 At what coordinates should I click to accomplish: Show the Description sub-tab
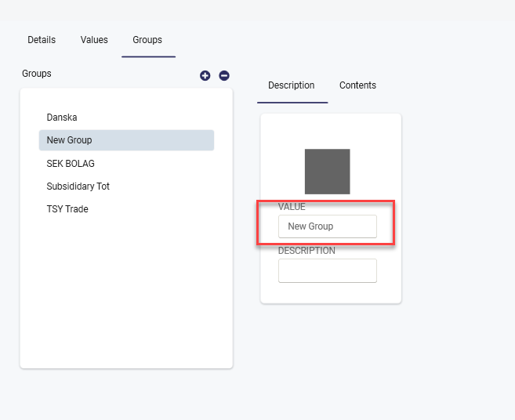(292, 85)
